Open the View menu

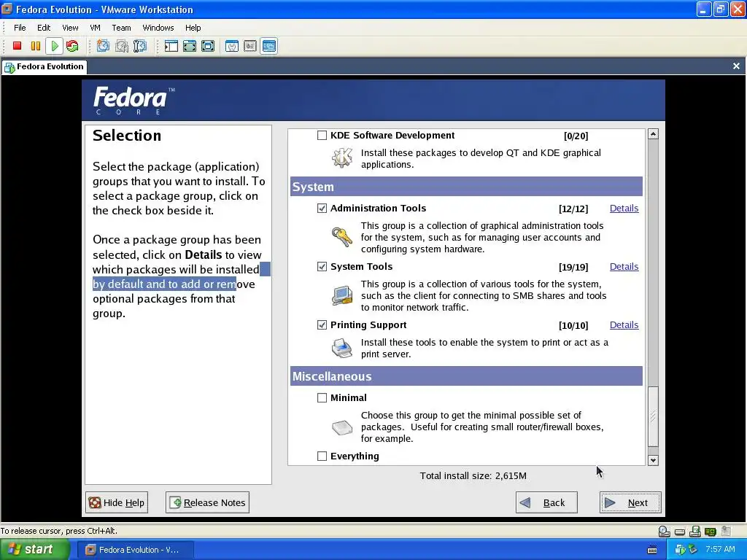click(70, 28)
